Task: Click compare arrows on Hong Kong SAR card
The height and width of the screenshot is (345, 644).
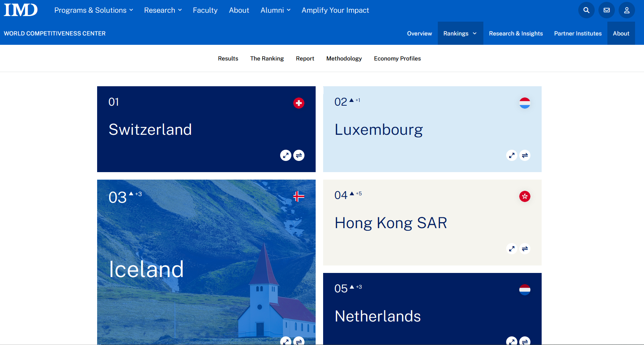Action: [525, 249]
